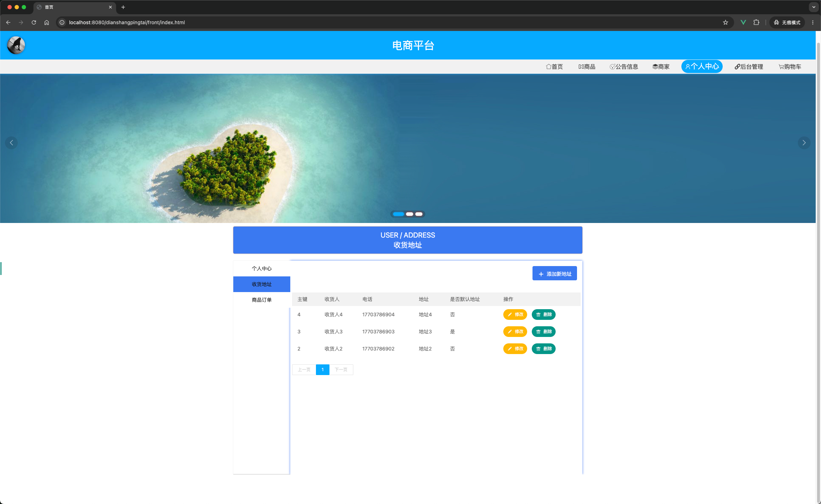This screenshot has width=821, height=504.
Task: Click phone number 17703786904
Action: 378,315
